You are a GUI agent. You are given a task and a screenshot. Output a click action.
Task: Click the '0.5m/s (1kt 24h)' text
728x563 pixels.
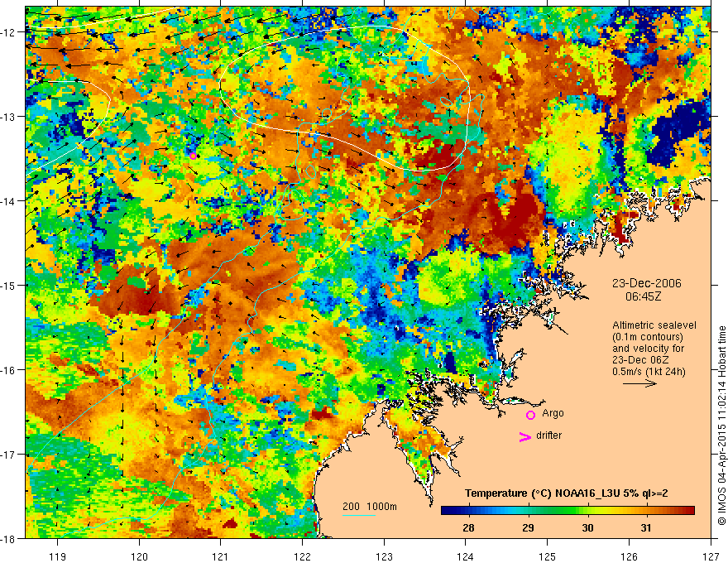[x=649, y=372]
